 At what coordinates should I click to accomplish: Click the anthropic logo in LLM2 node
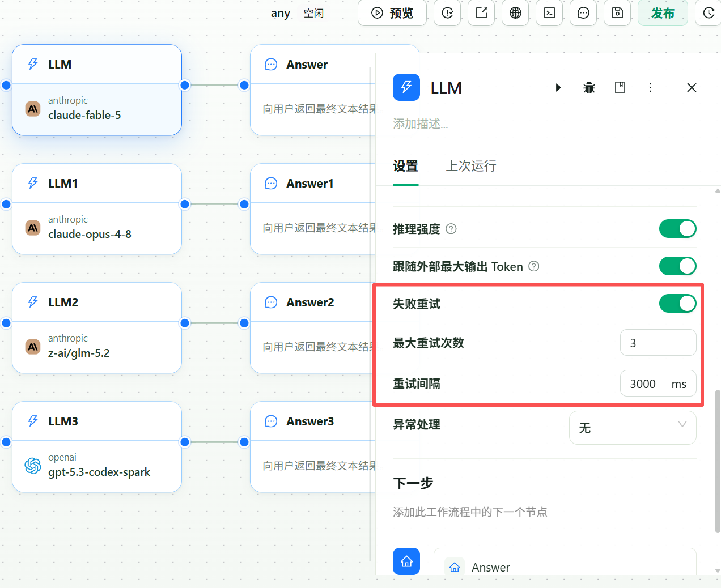33,347
